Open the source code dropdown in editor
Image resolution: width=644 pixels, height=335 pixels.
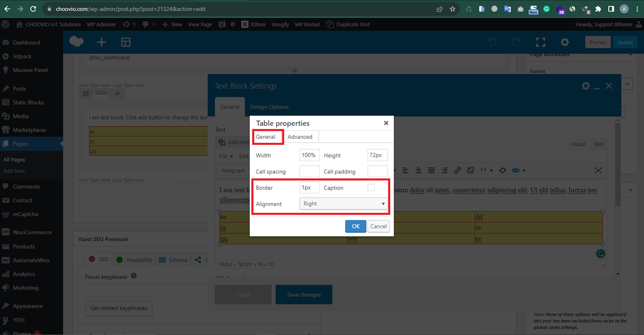point(486,171)
